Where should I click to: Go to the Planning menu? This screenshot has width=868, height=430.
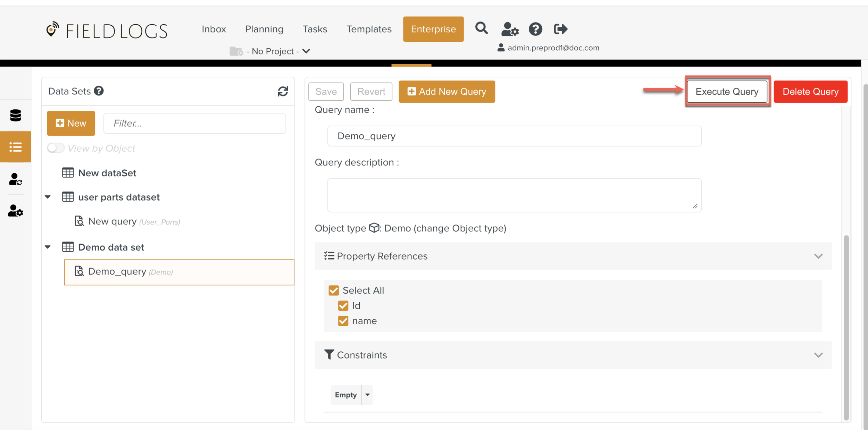pyautogui.click(x=264, y=29)
